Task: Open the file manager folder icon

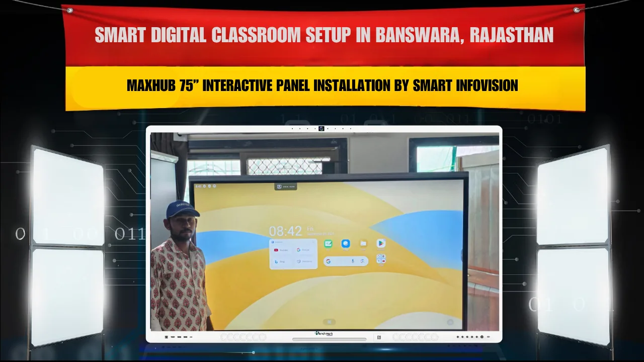Action: 363,243
